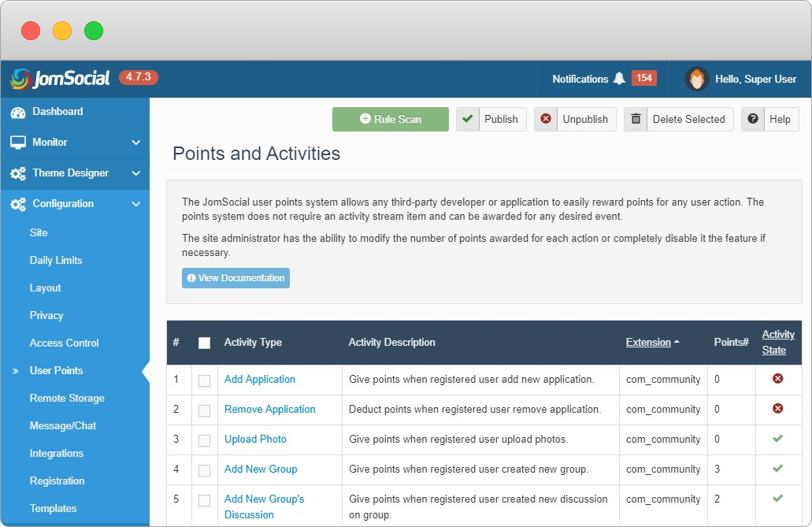Check the Upload Photo row checkbox
The image size is (812, 527).
[205, 440]
